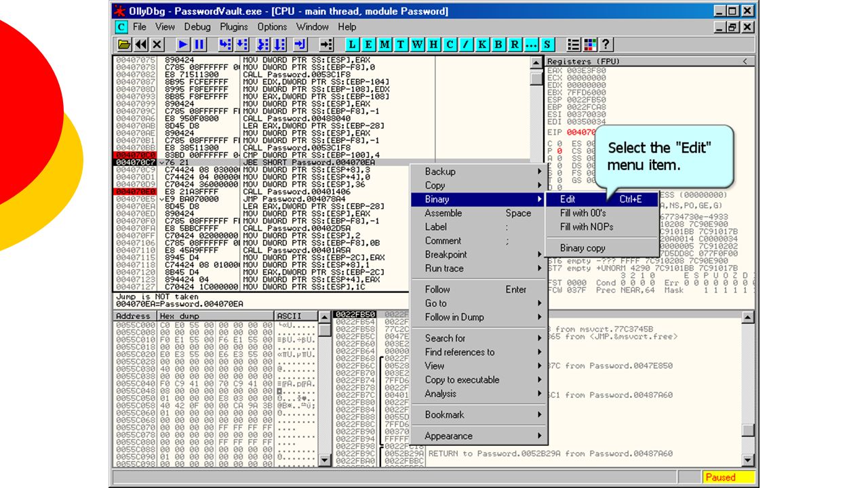Screen dimensions: 868x488
Task: Expand the Run trace submenu
Action: click(479, 268)
